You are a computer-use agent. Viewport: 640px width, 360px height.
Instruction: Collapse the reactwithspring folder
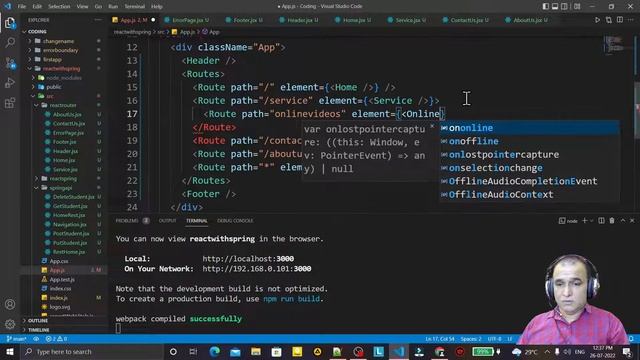pyautogui.click(x=61, y=69)
